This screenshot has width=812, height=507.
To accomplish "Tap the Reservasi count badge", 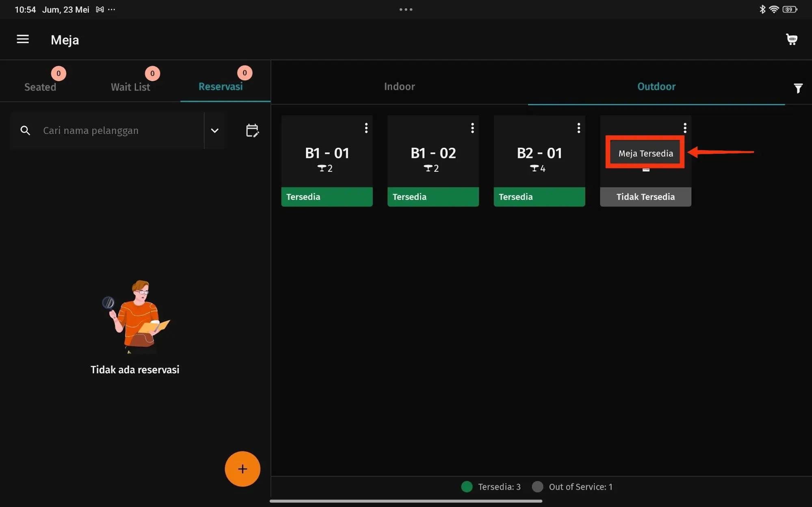I will [245, 73].
